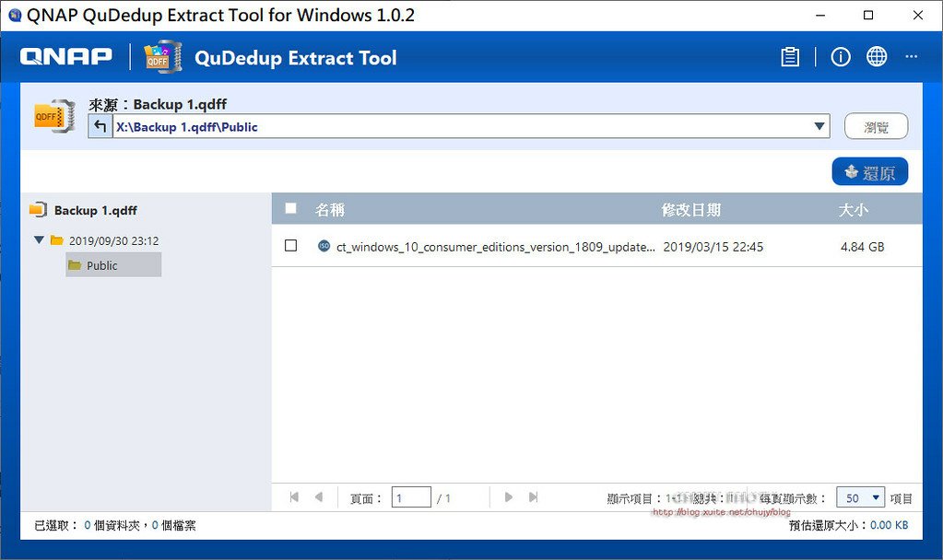This screenshot has height=560, width=943.
Task: Open the more options ellipsis menu
Action: [x=911, y=56]
